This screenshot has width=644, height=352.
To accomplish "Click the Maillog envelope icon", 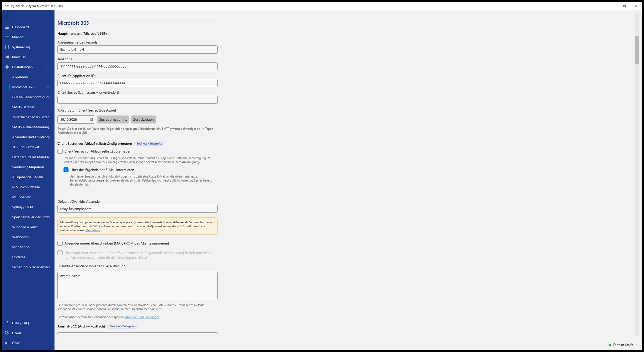I will [7, 37].
